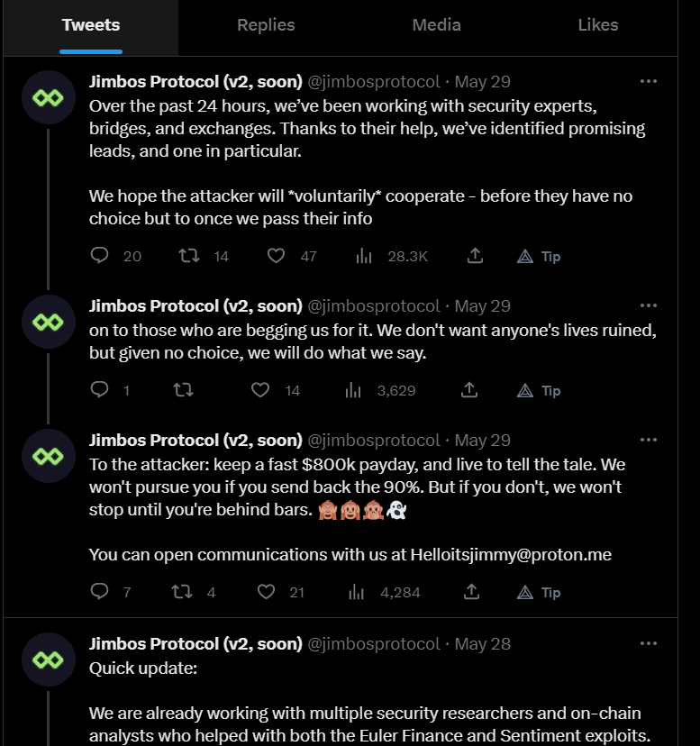Open more options on the top tweet
700x746 pixels.
[649, 81]
